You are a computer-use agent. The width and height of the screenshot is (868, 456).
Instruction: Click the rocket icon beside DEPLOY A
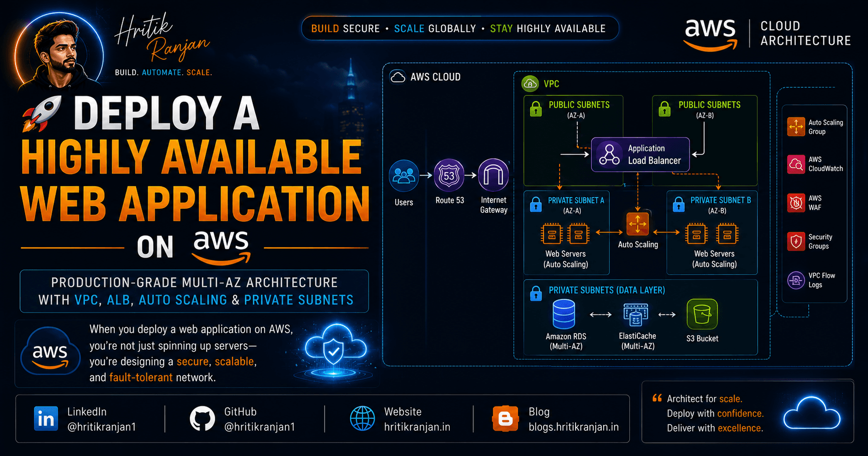click(42, 114)
